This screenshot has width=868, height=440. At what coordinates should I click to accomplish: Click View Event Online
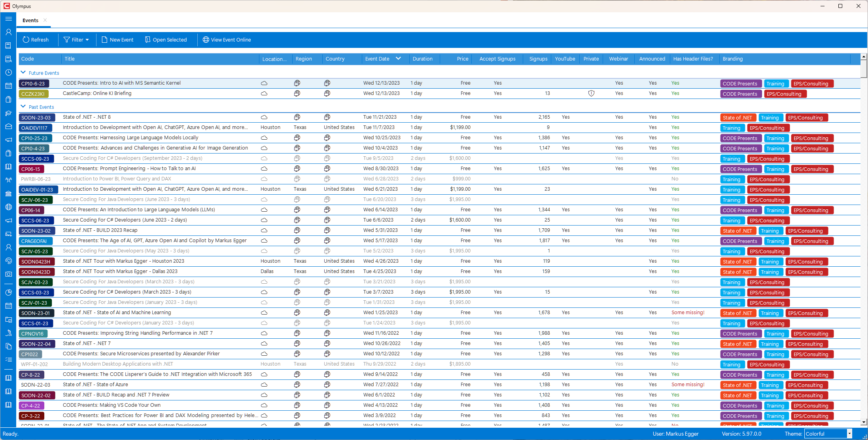(227, 40)
